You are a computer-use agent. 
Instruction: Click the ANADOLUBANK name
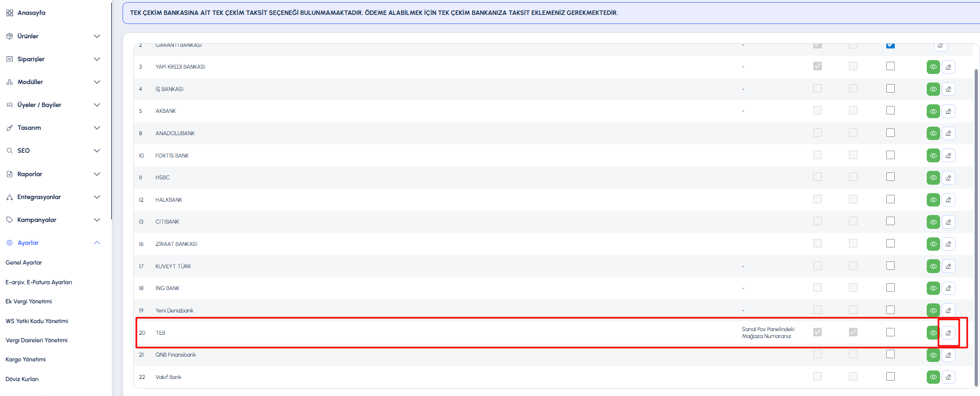[175, 133]
